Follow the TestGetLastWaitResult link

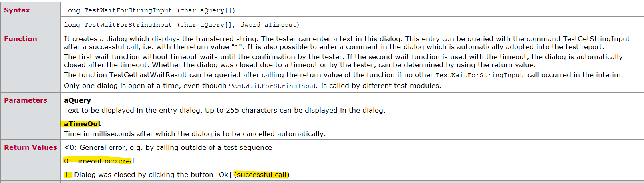(148, 75)
